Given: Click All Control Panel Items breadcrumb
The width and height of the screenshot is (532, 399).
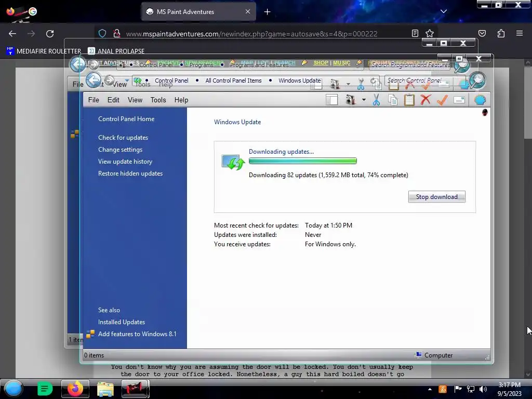Looking at the screenshot, I should [233, 81].
